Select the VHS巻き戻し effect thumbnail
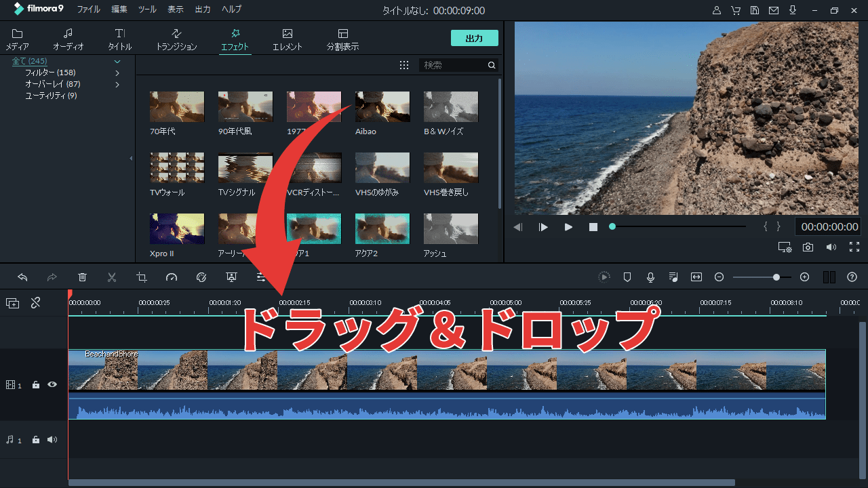The width and height of the screenshot is (868, 488). 451,168
